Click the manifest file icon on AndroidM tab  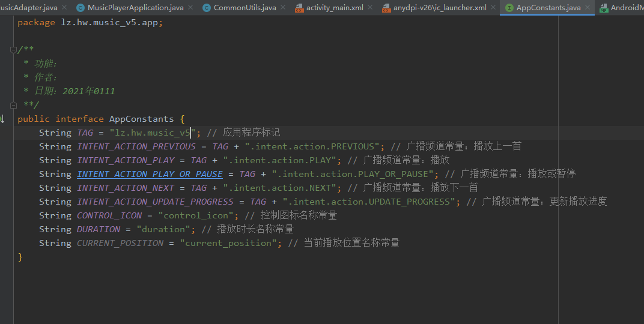(604, 7)
